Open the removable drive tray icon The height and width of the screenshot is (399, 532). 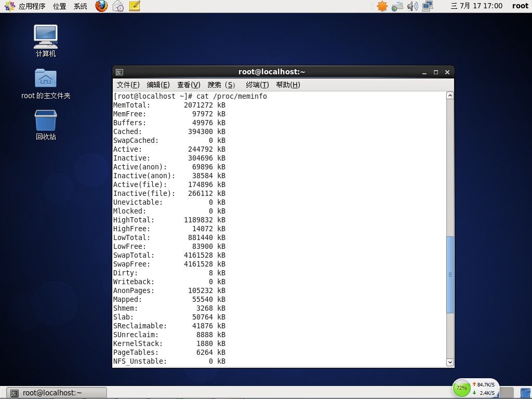click(397, 6)
